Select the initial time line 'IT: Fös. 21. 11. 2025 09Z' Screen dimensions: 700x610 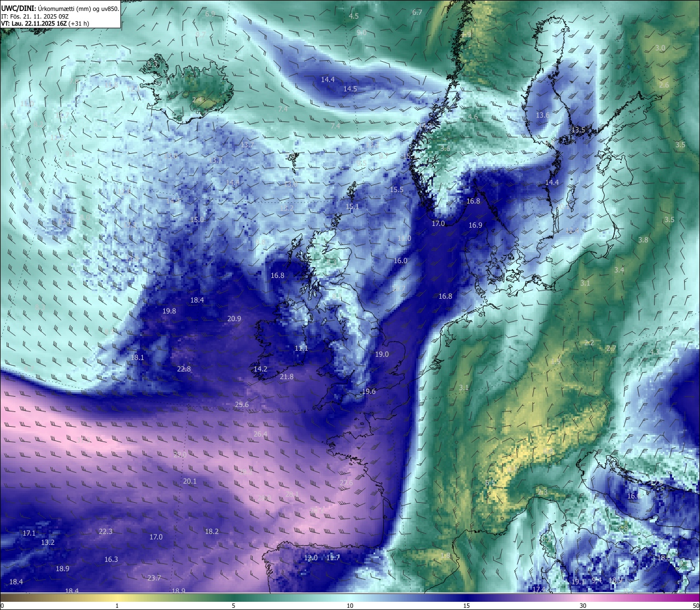[35, 16]
